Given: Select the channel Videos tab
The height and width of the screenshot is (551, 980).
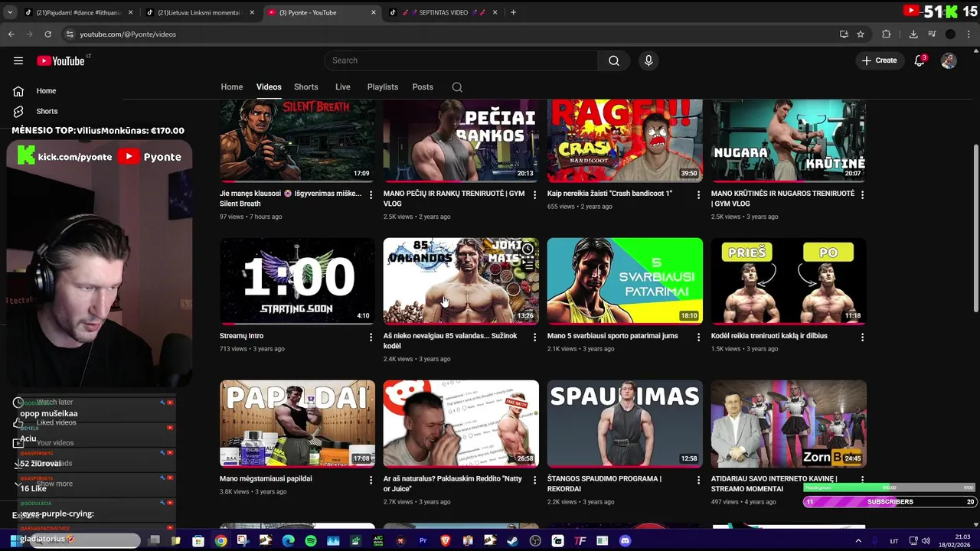Looking at the screenshot, I should [x=269, y=87].
